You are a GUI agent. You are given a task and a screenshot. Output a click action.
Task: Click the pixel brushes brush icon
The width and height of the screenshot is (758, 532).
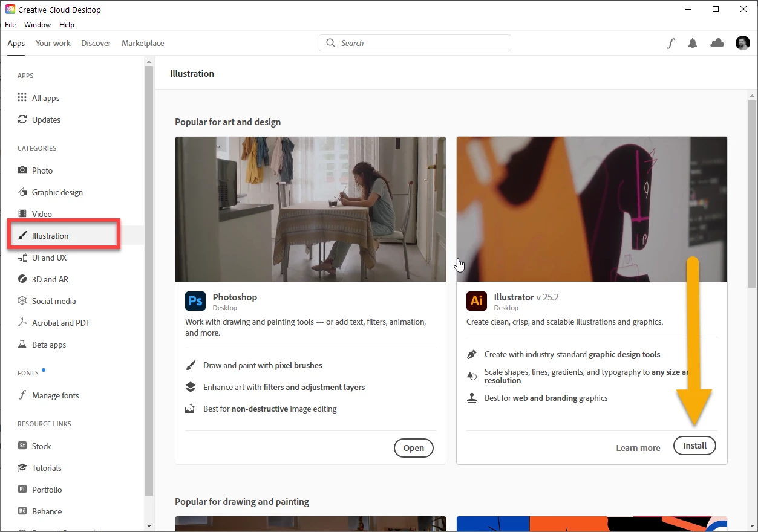(191, 365)
